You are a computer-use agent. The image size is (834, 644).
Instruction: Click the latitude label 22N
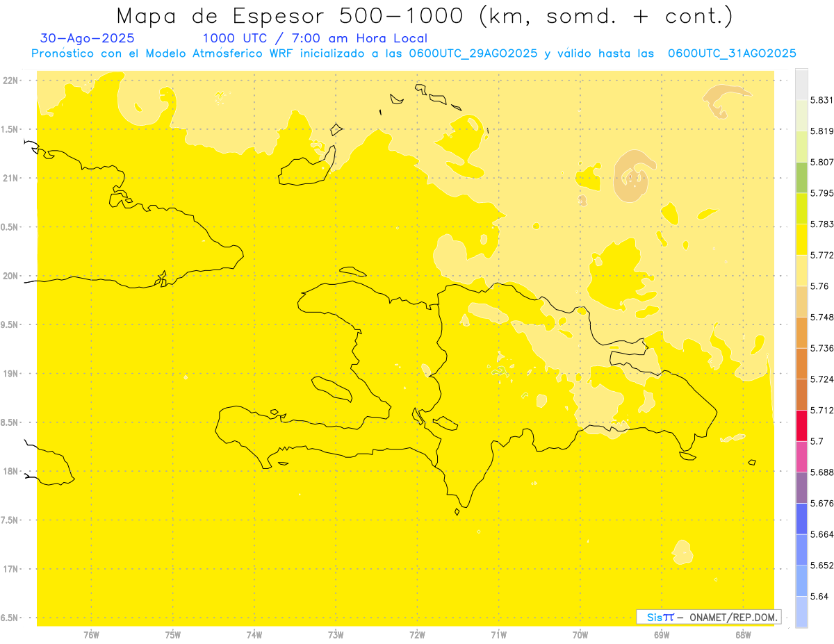[x=10, y=81]
